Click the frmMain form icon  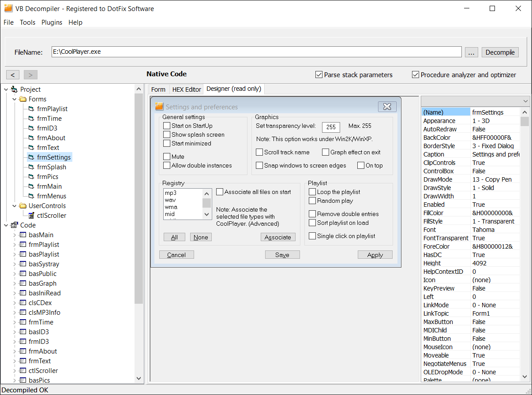pyautogui.click(x=31, y=186)
